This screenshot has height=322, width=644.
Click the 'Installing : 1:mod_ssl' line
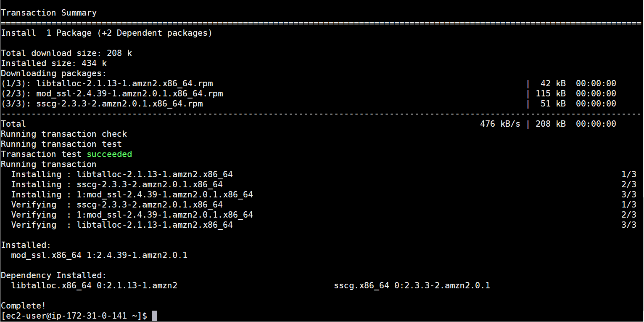(x=132, y=195)
